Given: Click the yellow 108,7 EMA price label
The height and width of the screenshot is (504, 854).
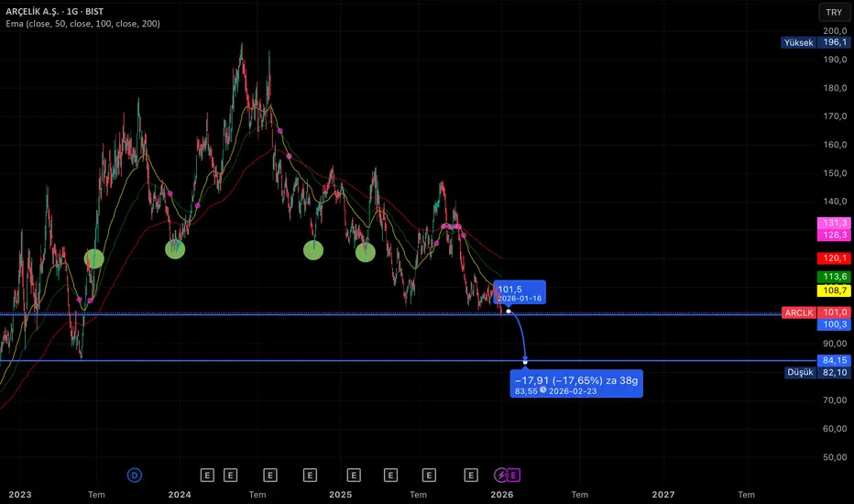Looking at the screenshot, I should tap(834, 290).
